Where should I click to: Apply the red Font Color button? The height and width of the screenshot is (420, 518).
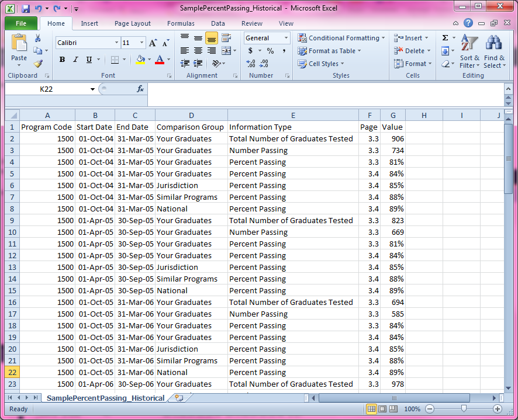160,60
